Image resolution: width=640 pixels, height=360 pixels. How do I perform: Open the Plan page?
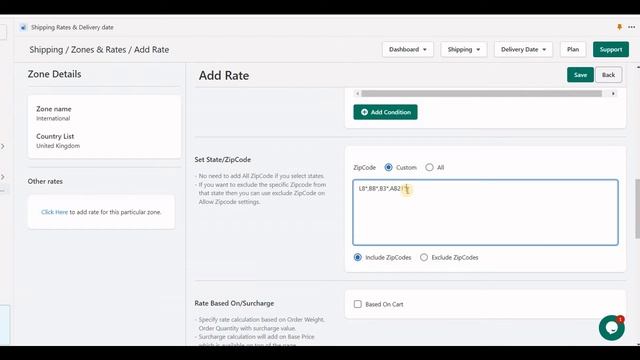click(x=573, y=49)
